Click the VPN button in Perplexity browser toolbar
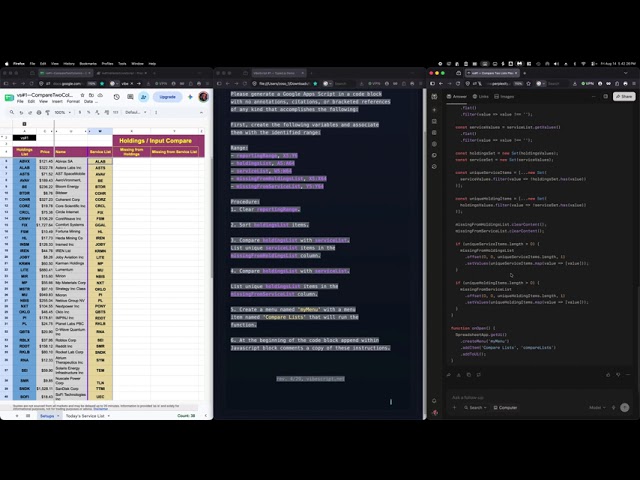 (x=588, y=84)
